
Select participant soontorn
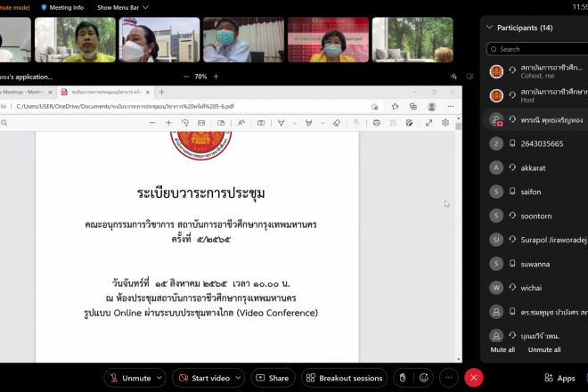click(x=536, y=216)
